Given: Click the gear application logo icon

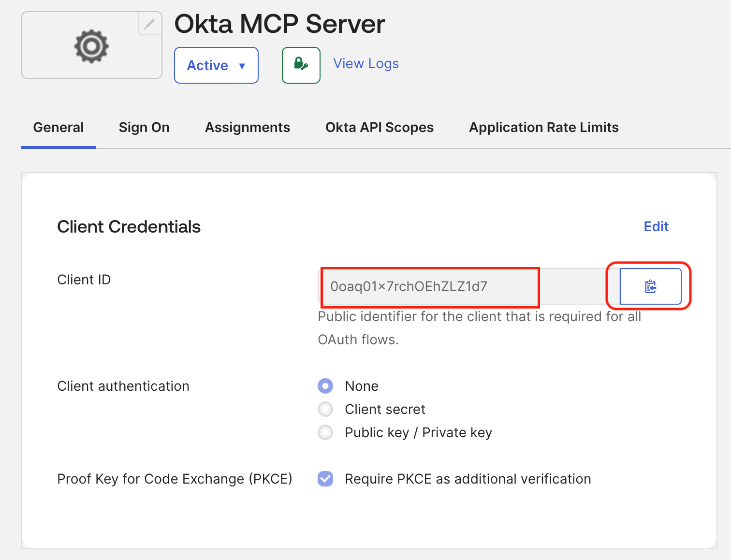Looking at the screenshot, I should [x=91, y=46].
